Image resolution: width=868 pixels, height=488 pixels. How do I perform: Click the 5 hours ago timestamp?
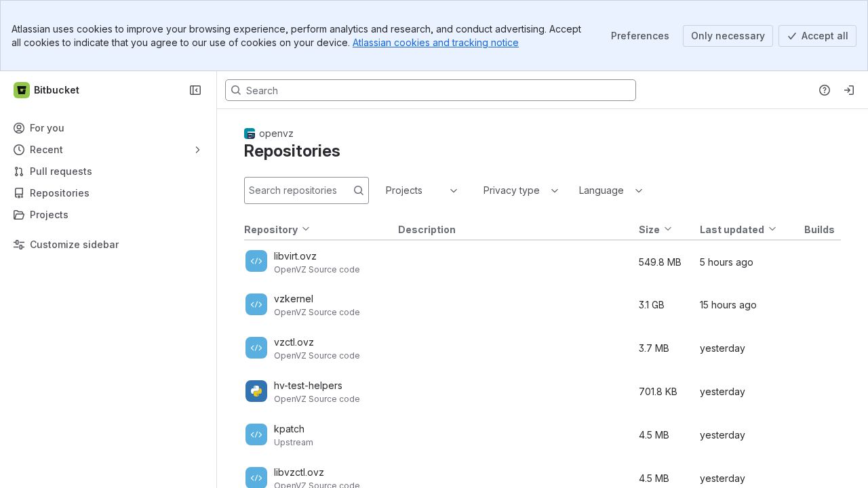coord(726,262)
